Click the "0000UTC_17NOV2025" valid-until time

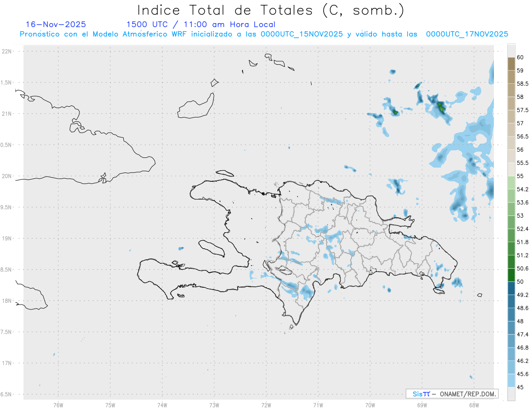tap(467, 34)
